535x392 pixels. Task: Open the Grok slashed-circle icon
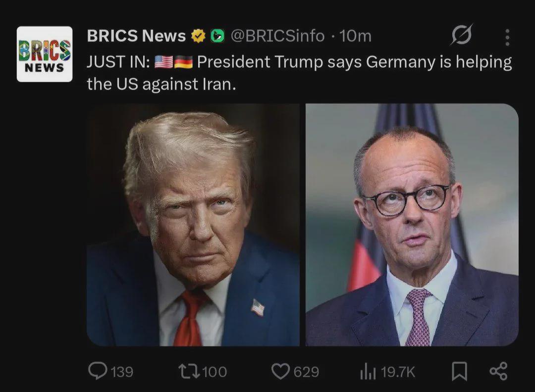pyautogui.click(x=462, y=36)
